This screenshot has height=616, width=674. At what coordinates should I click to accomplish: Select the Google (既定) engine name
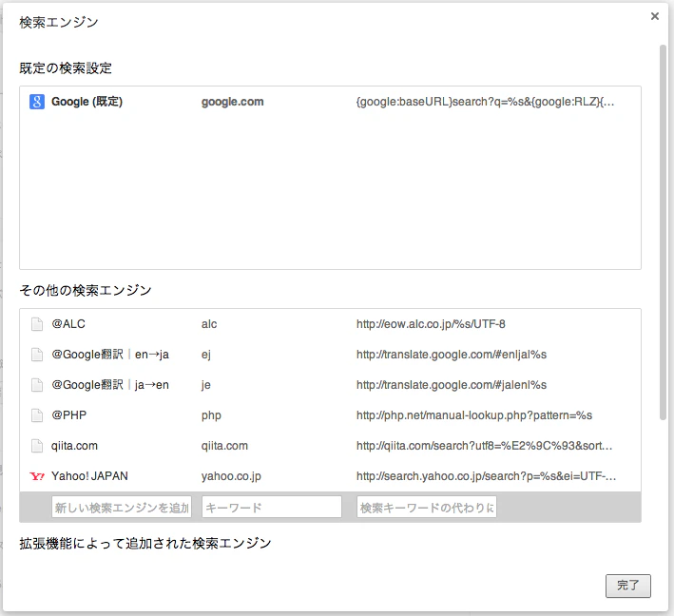[x=87, y=102]
